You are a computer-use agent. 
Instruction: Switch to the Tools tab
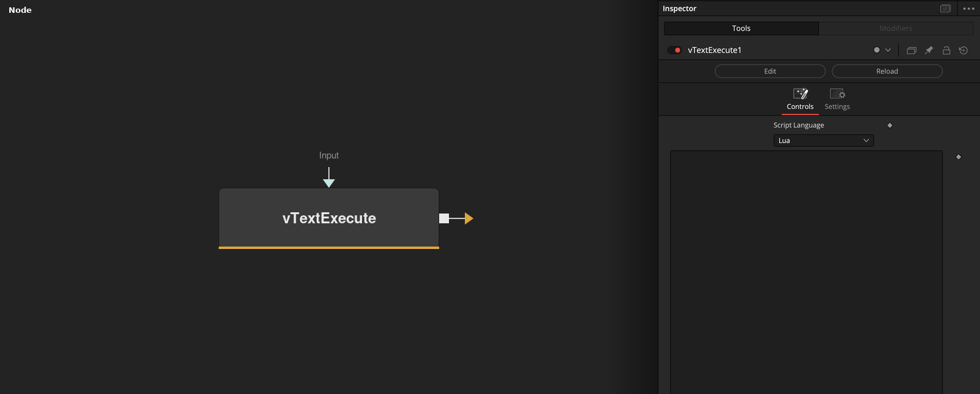click(x=741, y=28)
